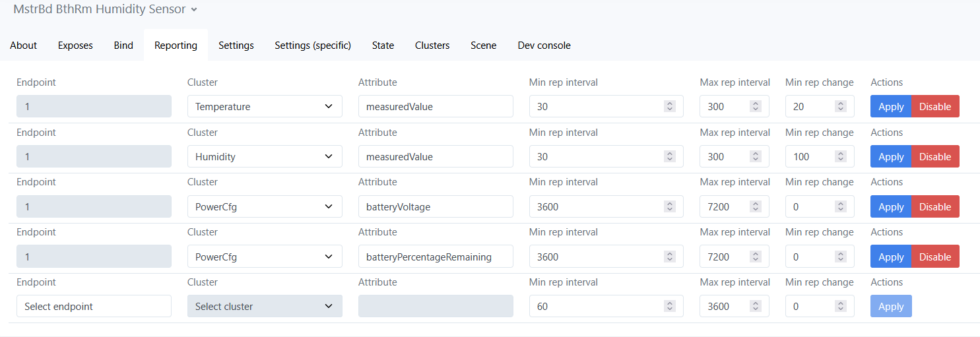Disable batteryPercentageRemaining reporting

[935, 257]
